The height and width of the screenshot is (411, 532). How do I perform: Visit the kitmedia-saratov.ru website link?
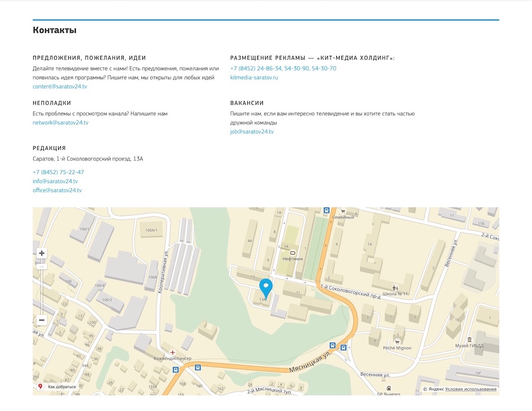pyautogui.click(x=254, y=78)
